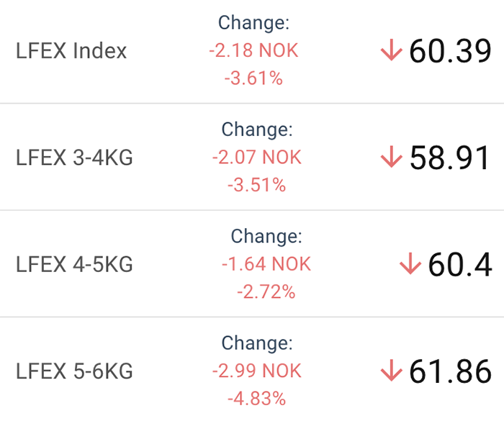Click the 58.91 price value
This screenshot has width=504, height=421.
[x=450, y=158]
